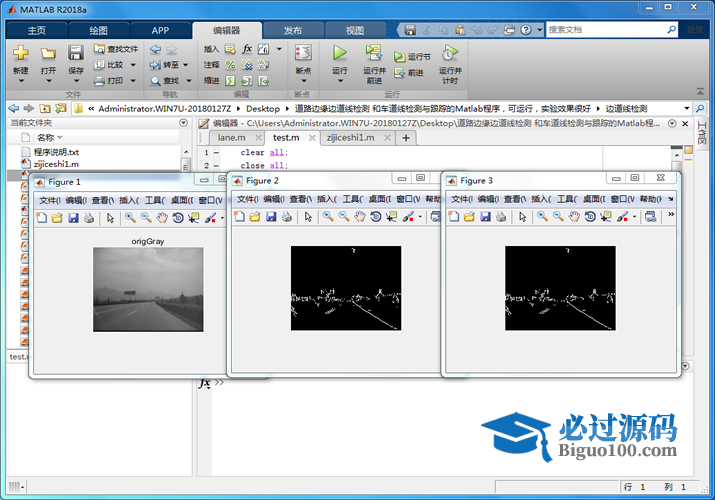Open the lane.m editor tab
Image resolution: width=715 pixels, height=500 pixels.
click(x=232, y=138)
